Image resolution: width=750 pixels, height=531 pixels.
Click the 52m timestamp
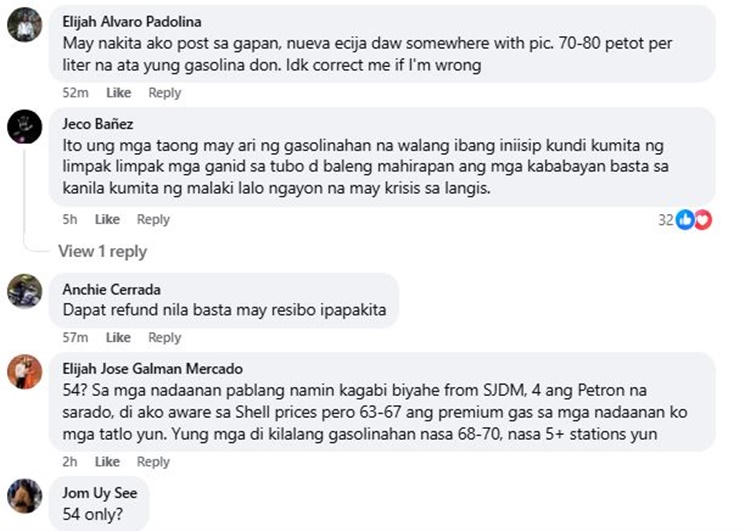76,93
